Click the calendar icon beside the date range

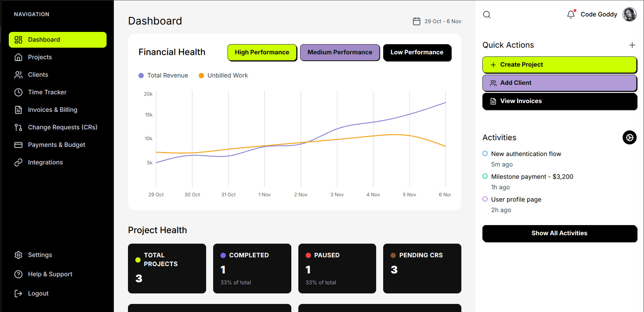[416, 21]
